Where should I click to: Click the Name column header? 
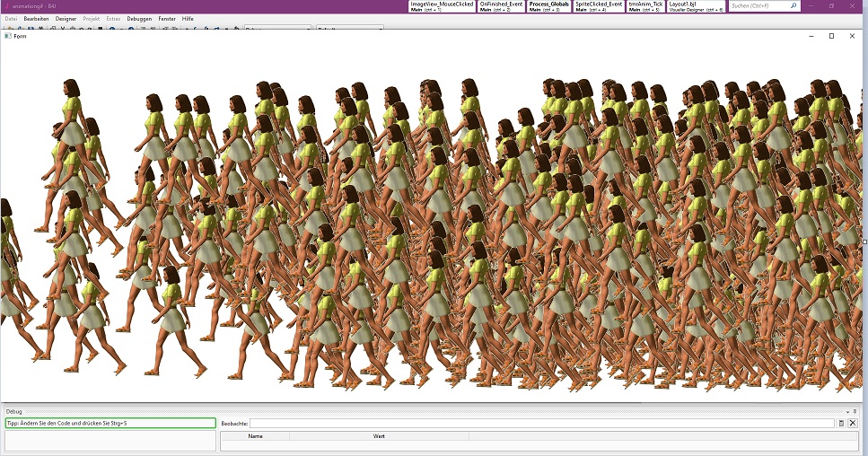tap(255, 436)
